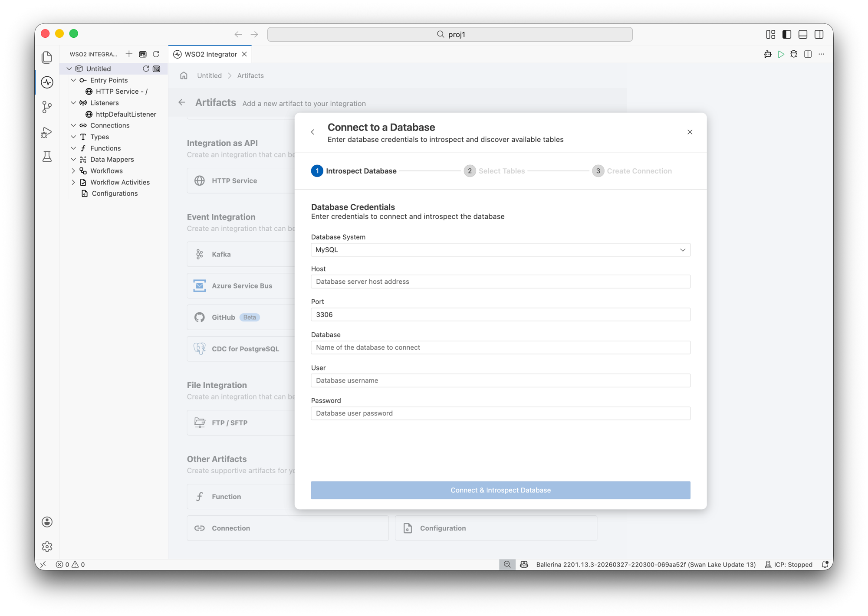This screenshot has width=868, height=616.
Task: Close the Connect to a Database dialog
Action: 690,132
